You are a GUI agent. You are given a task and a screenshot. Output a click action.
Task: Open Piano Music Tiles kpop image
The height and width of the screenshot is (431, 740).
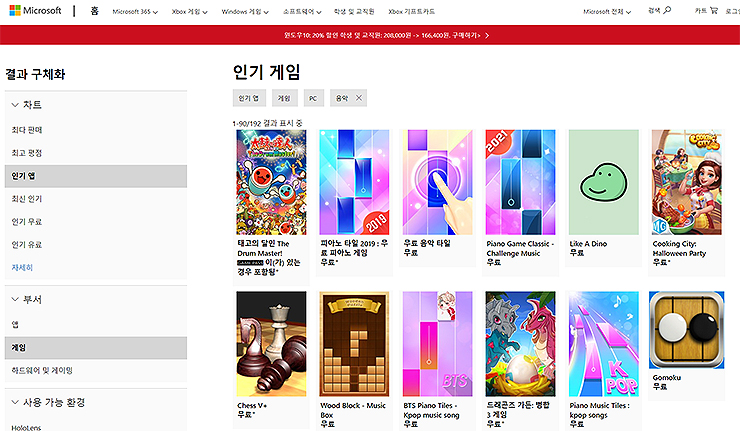604,344
